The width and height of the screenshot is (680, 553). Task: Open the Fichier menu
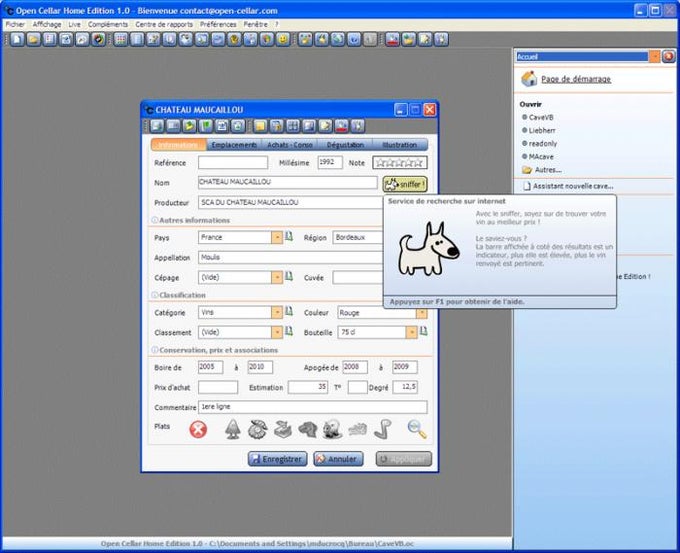15,24
